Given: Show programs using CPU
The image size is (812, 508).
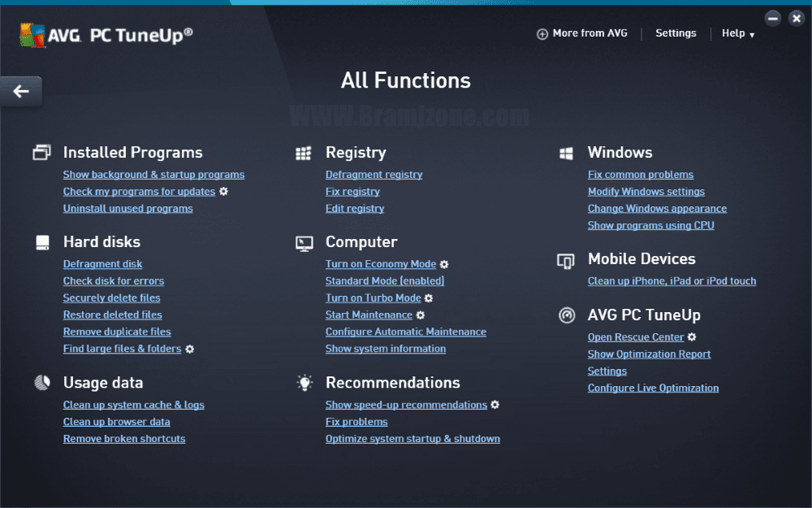Looking at the screenshot, I should coord(651,225).
